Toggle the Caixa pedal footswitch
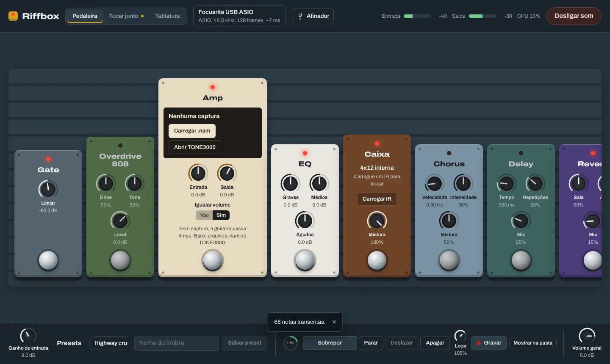Screen dimensions: 610x364 coord(377,260)
